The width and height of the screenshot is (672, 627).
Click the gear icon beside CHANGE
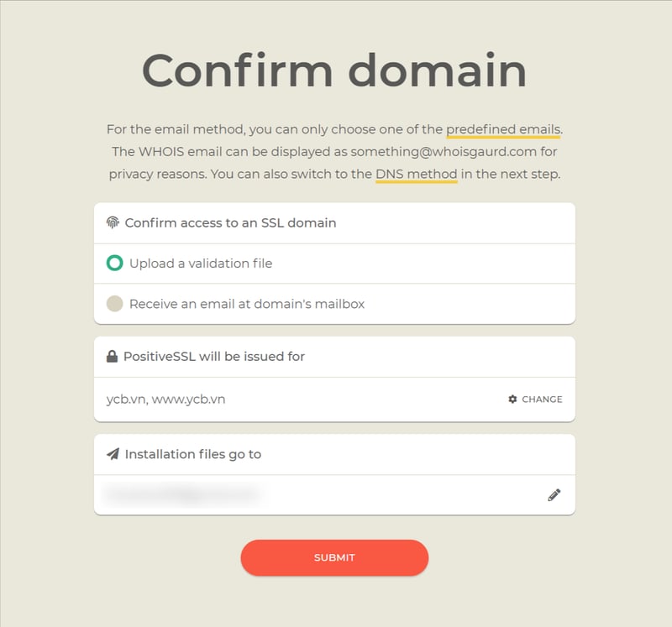512,400
